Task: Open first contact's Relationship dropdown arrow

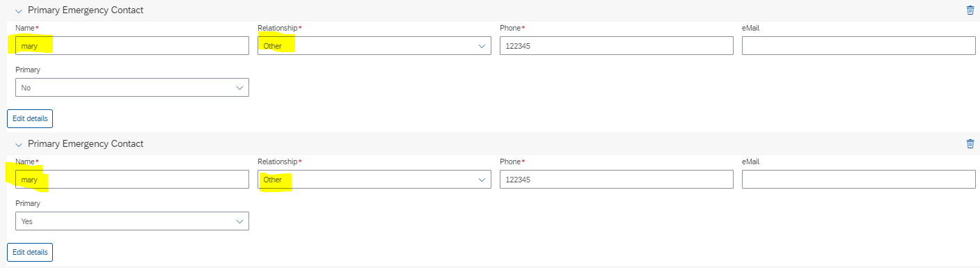Action: coord(482,46)
